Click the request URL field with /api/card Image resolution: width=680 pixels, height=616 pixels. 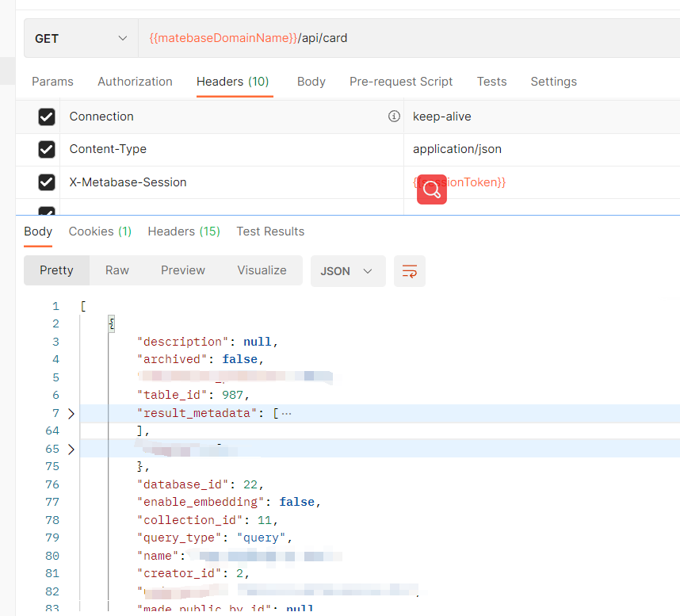tap(409, 38)
